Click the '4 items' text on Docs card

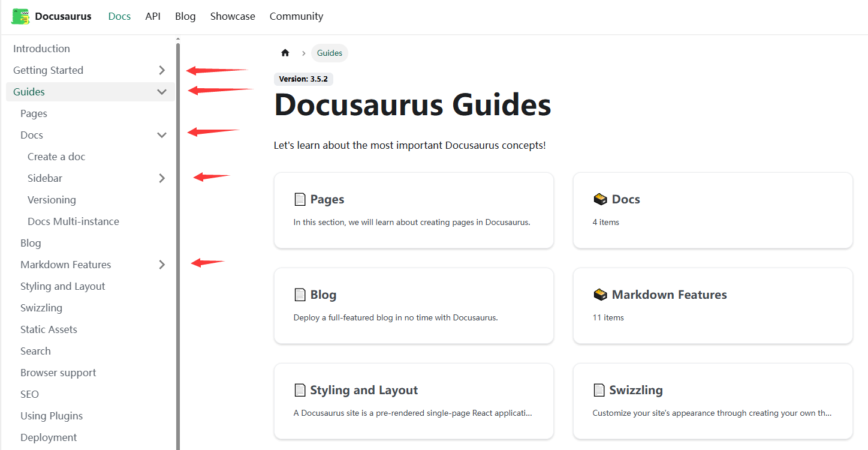[x=606, y=222]
